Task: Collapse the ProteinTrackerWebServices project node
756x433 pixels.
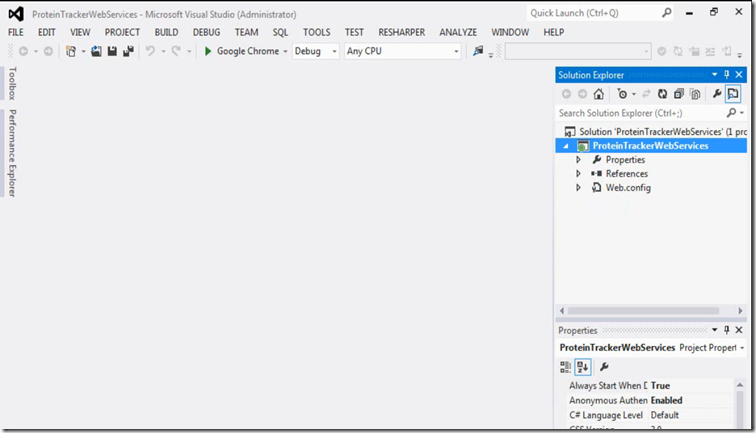Action: [x=567, y=146]
